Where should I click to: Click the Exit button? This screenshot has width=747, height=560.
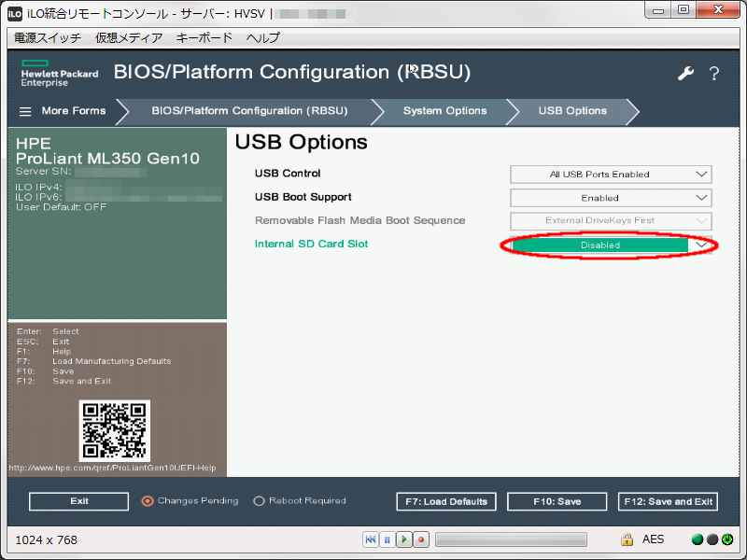pyautogui.click(x=78, y=501)
